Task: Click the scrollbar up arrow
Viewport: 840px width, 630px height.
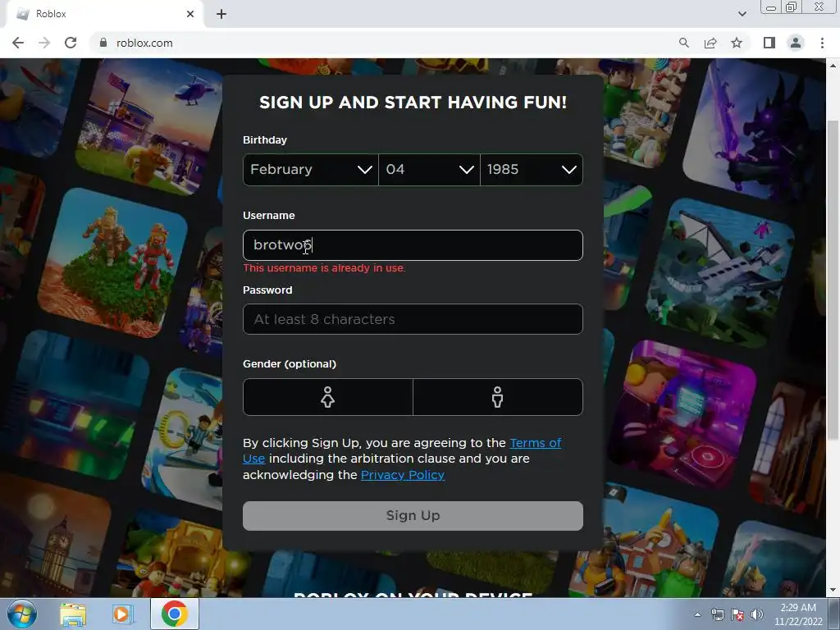Action: (833, 66)
